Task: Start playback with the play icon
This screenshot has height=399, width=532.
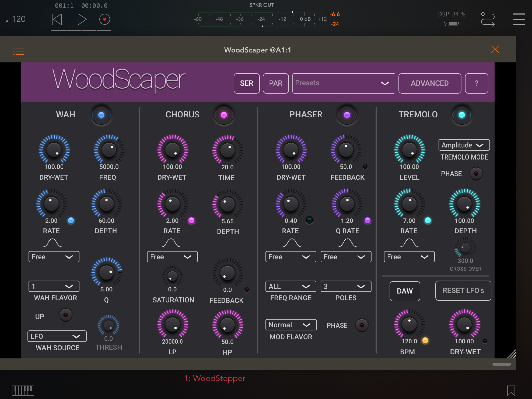Action: click(x=82, y=19)
